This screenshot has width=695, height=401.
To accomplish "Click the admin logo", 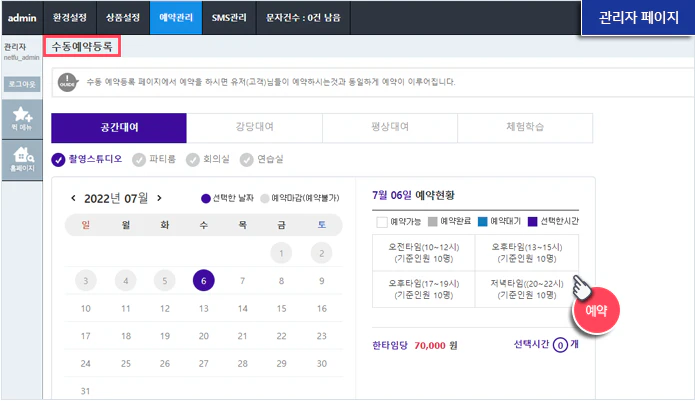I will (x=22, y=18).
